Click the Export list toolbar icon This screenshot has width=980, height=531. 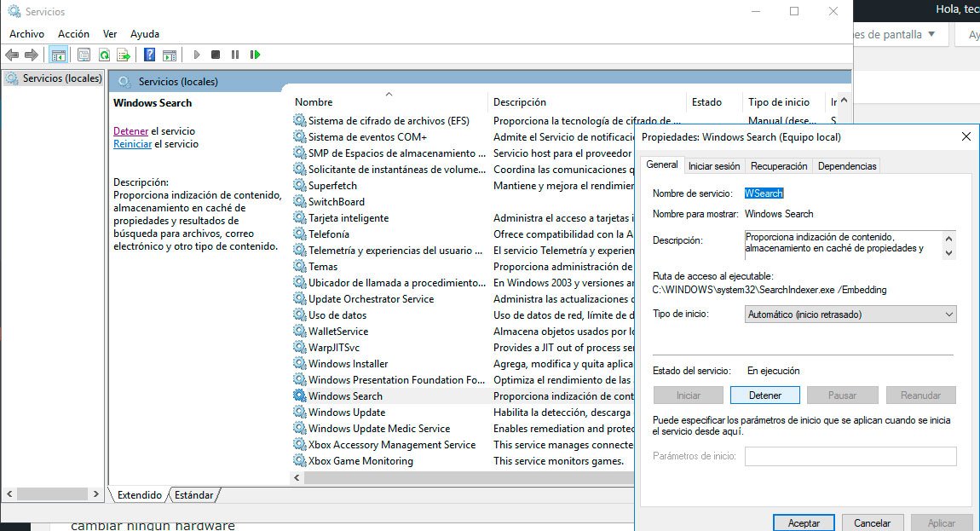click(x=124, y=55)
